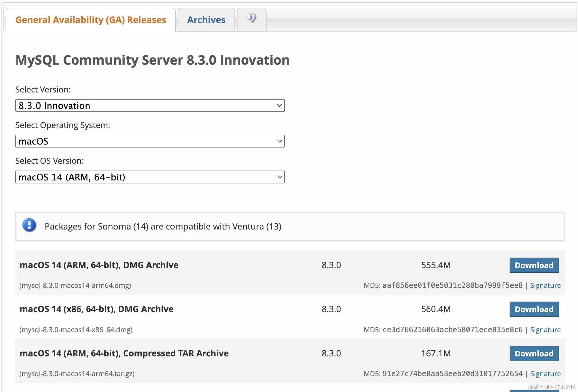Click the Select Operating System: label

[63, 125]
